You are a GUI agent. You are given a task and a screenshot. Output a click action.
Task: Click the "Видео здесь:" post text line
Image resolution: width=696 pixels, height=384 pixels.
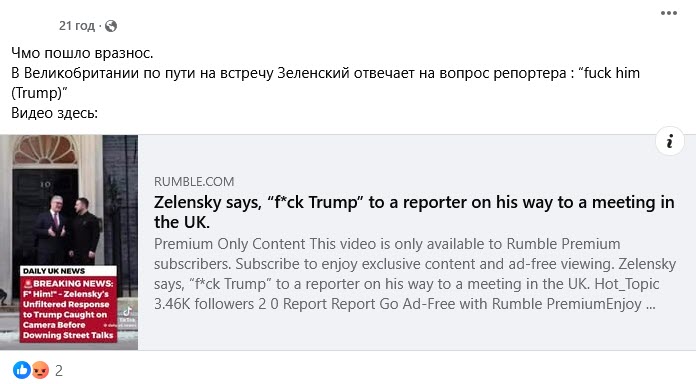pos(54,113)
